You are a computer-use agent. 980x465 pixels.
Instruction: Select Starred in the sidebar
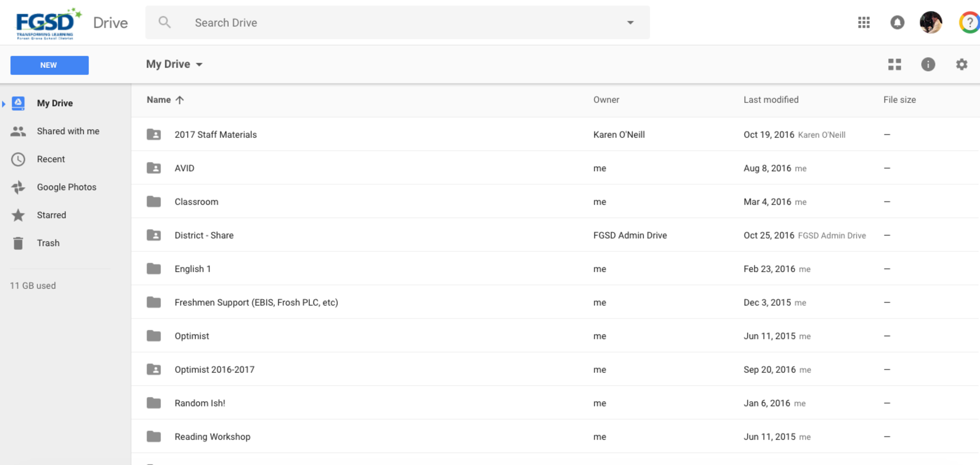pyautogui.click(x=51, y=215)
